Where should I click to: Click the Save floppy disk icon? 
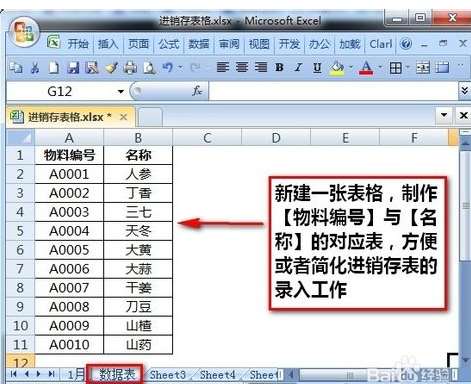(x=73, y=68)
